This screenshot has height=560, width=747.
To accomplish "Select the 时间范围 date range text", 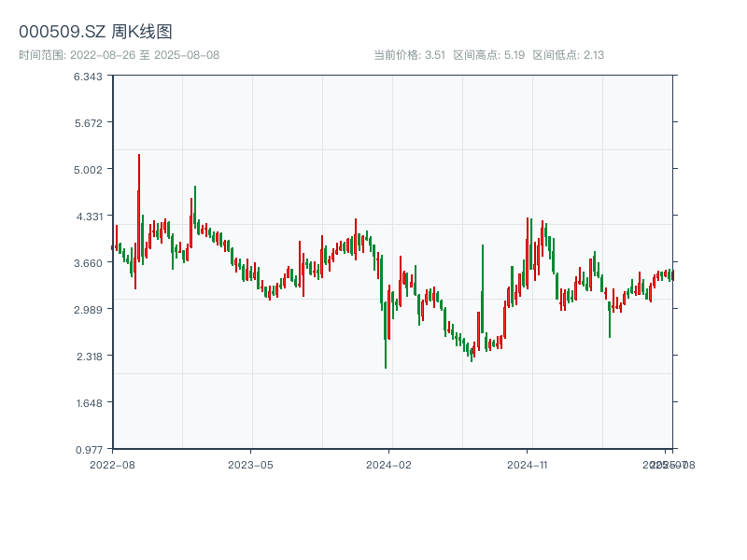I will coord(119,55).
